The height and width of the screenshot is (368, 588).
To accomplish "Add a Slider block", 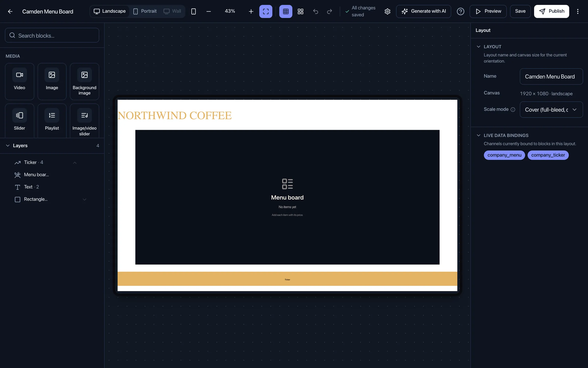I will tap(20, 121).
